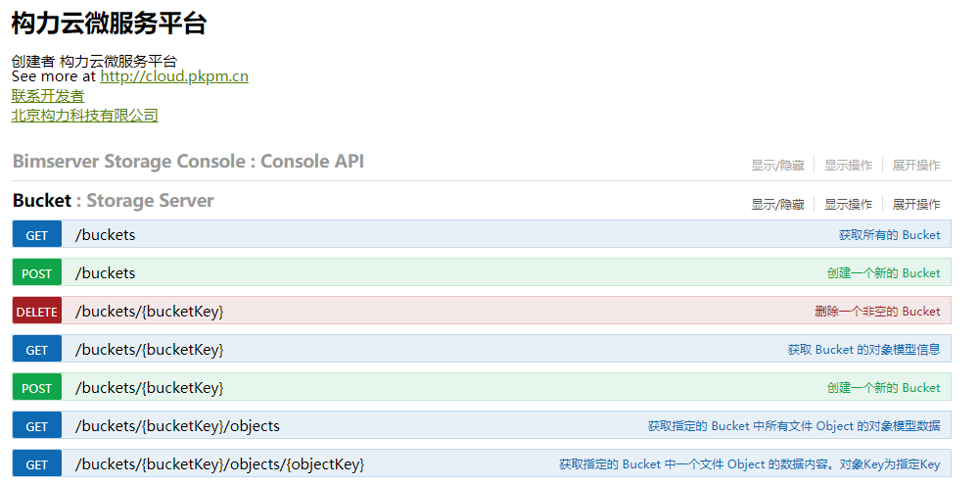980x486 pixels.
Task: Click the DELETE badge for /buckets/{bucketKey}
Action: (37, 311)
